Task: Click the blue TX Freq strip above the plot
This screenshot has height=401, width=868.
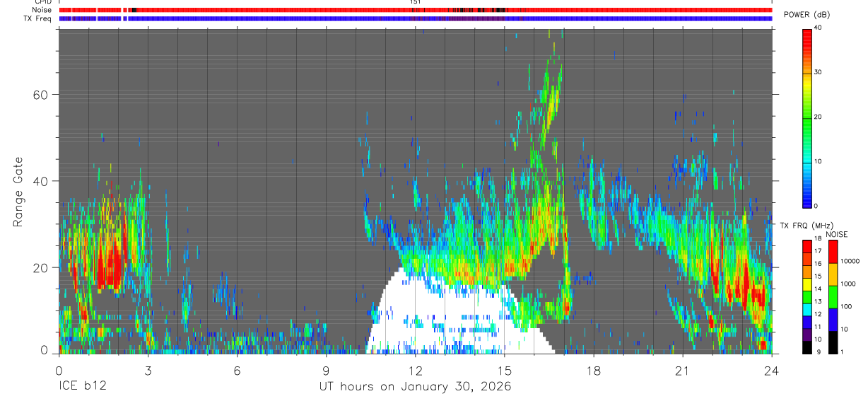Action: point(415,18)
